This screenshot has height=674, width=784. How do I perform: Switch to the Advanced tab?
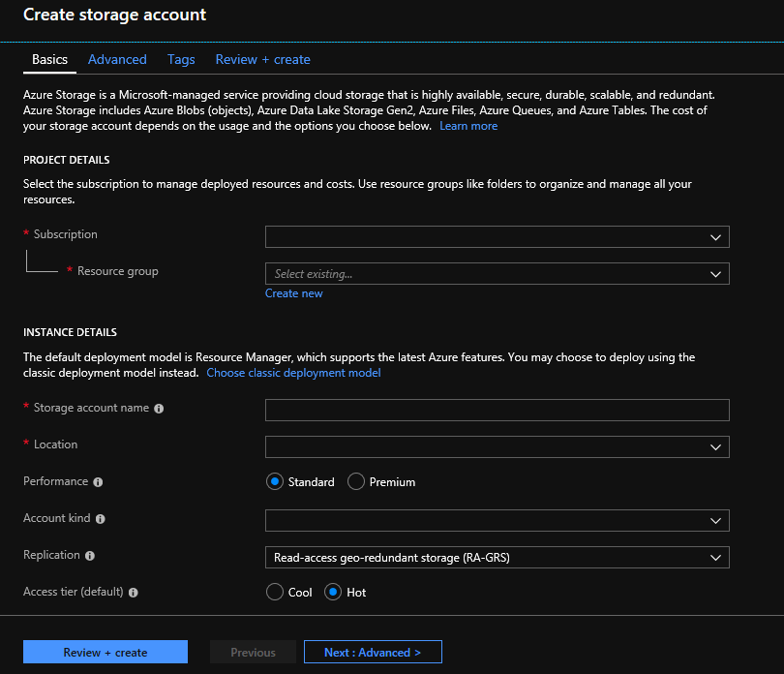117,59
